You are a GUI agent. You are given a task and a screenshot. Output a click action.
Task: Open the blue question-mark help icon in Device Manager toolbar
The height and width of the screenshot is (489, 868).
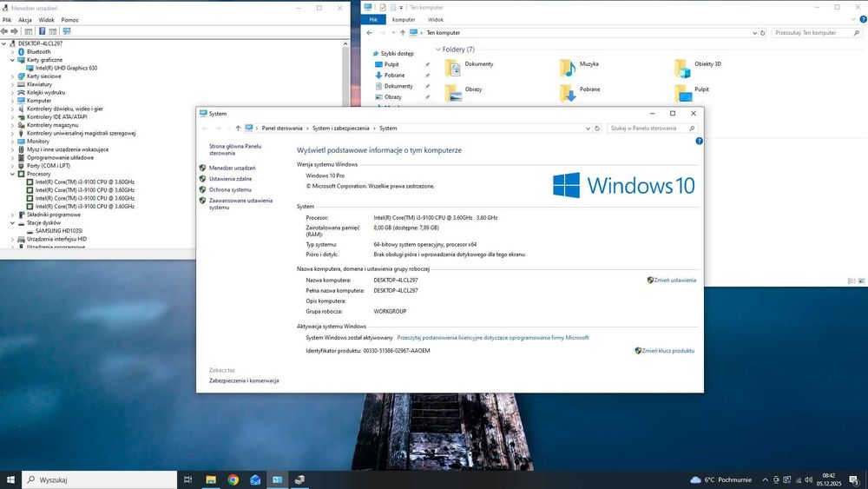(x=42, y=31)
